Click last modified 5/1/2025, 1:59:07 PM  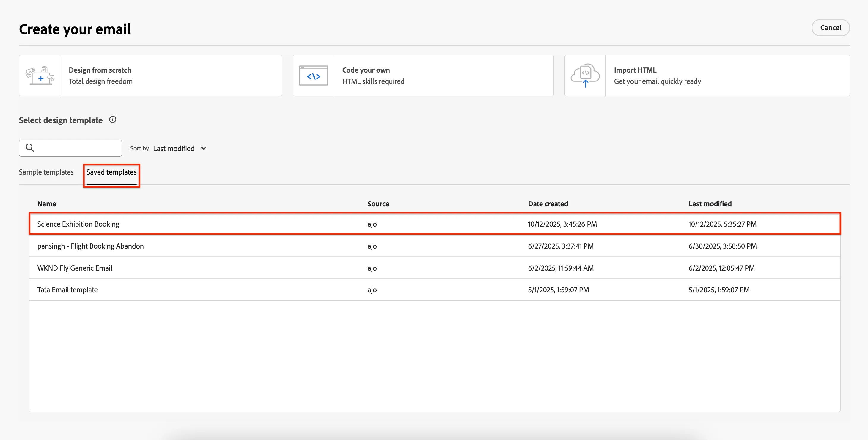719,290
